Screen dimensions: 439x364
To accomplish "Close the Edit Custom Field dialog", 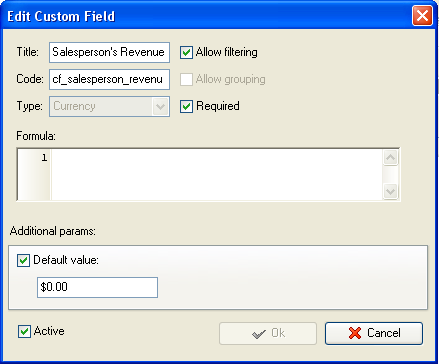I will (x=422, y=16).
